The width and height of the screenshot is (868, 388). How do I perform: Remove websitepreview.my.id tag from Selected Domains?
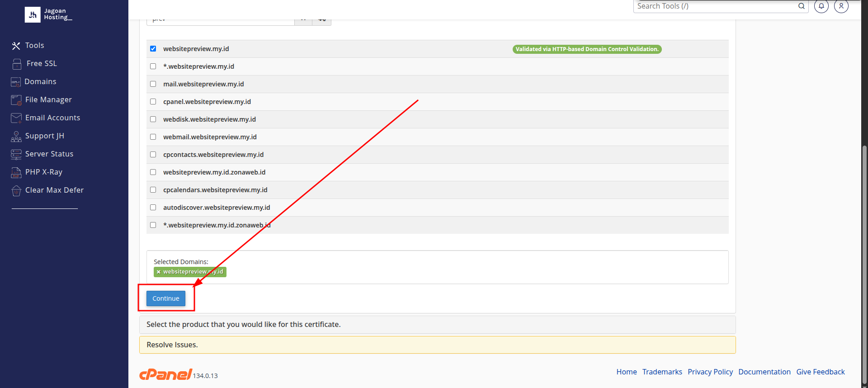click(x=159, y=272)
